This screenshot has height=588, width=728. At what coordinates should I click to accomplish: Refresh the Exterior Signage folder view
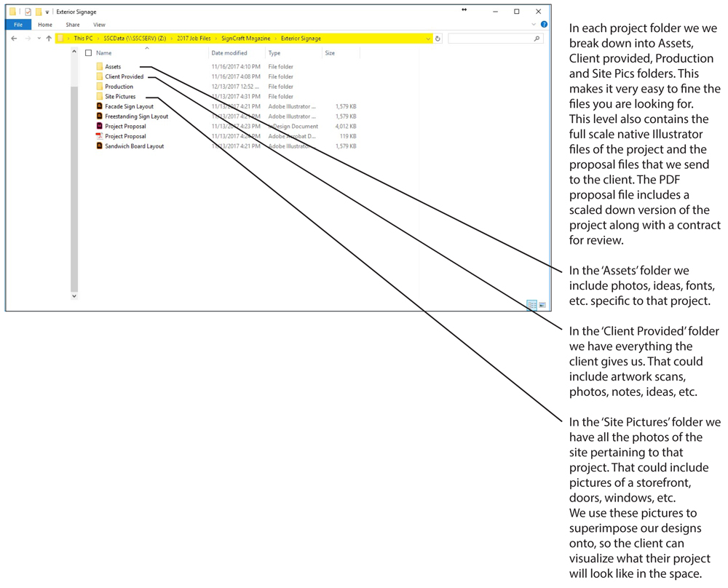[x=438, y=39]
